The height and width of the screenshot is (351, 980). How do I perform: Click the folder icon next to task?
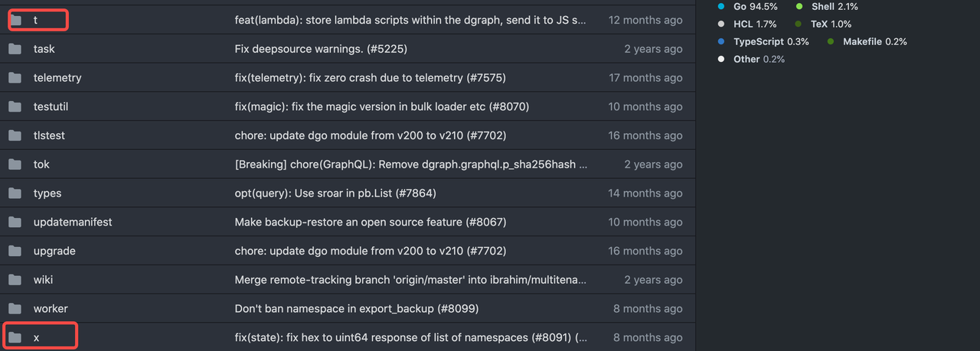coord(15,49)
